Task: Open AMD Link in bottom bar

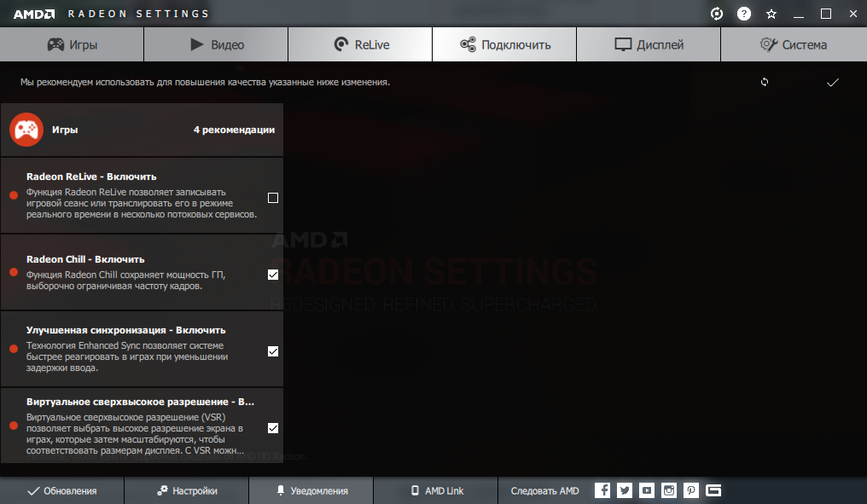Action: click(x=436, y=490)
